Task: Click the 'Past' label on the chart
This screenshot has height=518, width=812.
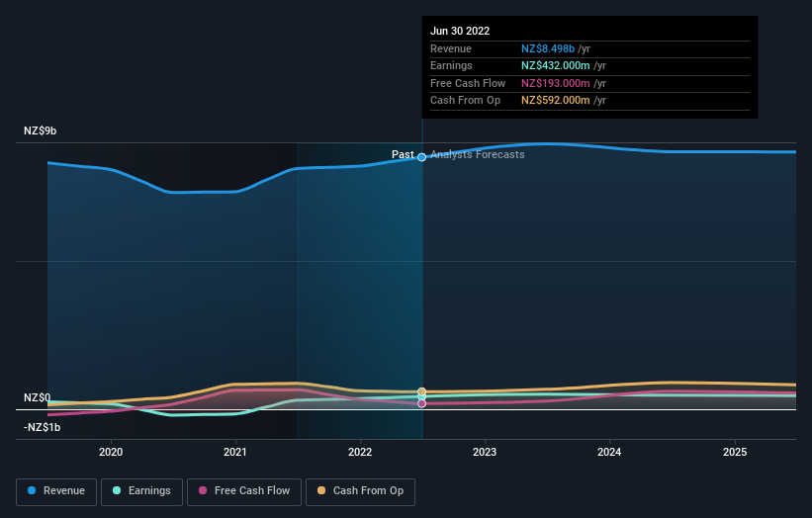Action: pos(403,155)
